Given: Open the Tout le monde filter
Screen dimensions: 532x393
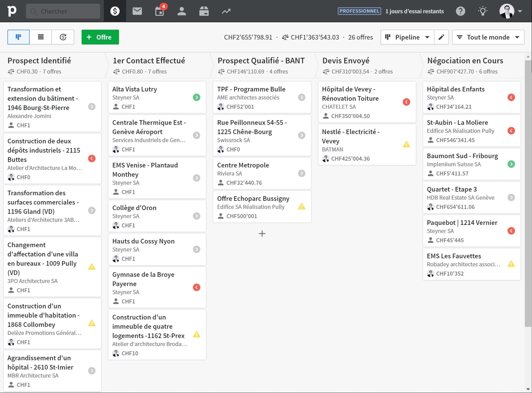Looking at the screenshot, I should [488, 37].
